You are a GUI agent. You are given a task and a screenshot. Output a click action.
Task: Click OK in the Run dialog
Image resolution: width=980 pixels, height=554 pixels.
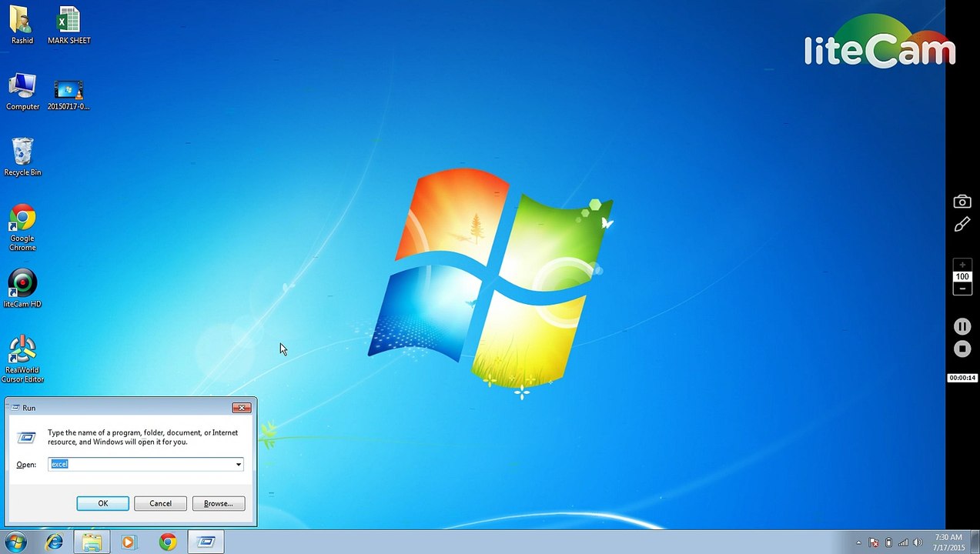pyautogui.click(x=102, y=503)
